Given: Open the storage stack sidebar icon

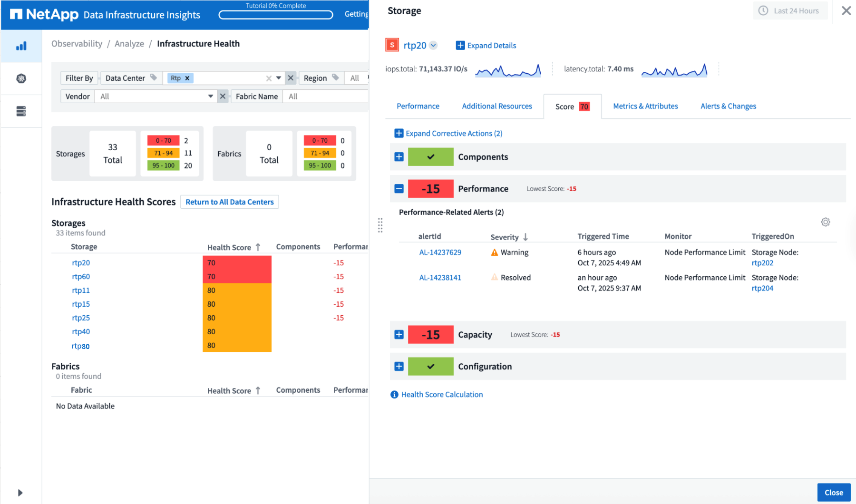Looking at the screenshot, I should [x=21, y=111].
